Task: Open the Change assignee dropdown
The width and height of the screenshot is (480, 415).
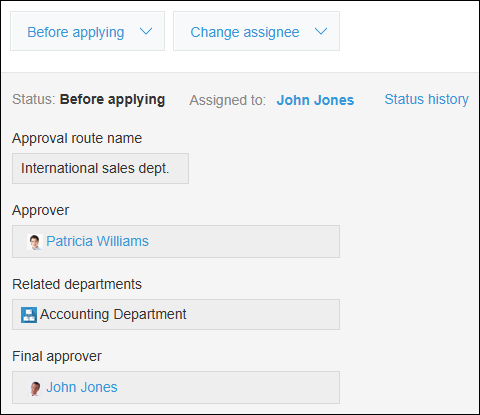Action: [x=256, y=31]
